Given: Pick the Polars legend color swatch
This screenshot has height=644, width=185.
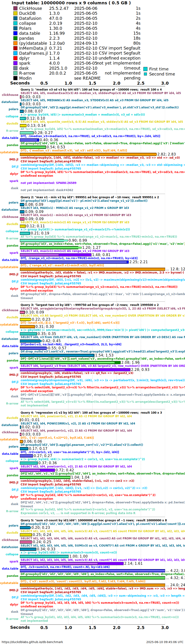Looking at the screenshot, I should pos(15,28).
